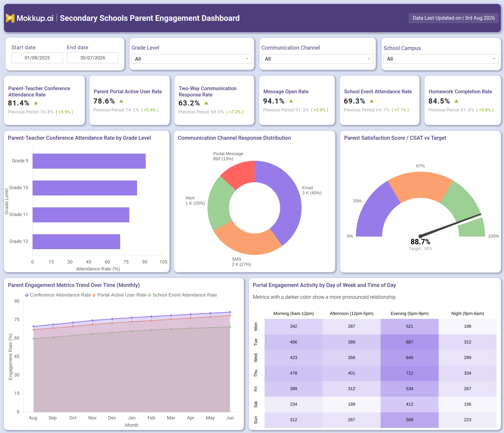The image size is (504, 433).
Task: Click the green up-arrow beside 81.4%
Action: click(x=36, y=103)
